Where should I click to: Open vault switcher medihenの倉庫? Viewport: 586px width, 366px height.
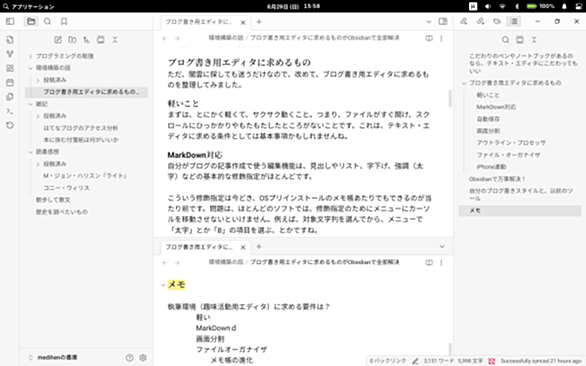pos(53,358)
